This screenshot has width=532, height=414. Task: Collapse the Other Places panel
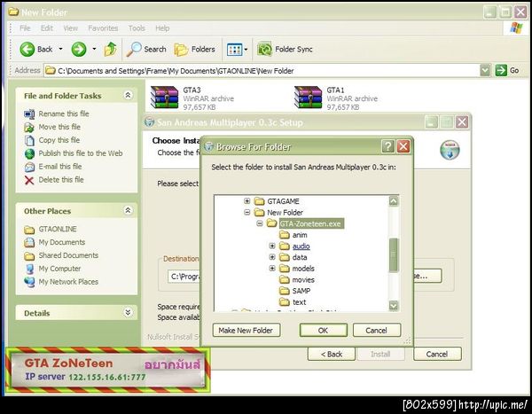click(128, 211)
